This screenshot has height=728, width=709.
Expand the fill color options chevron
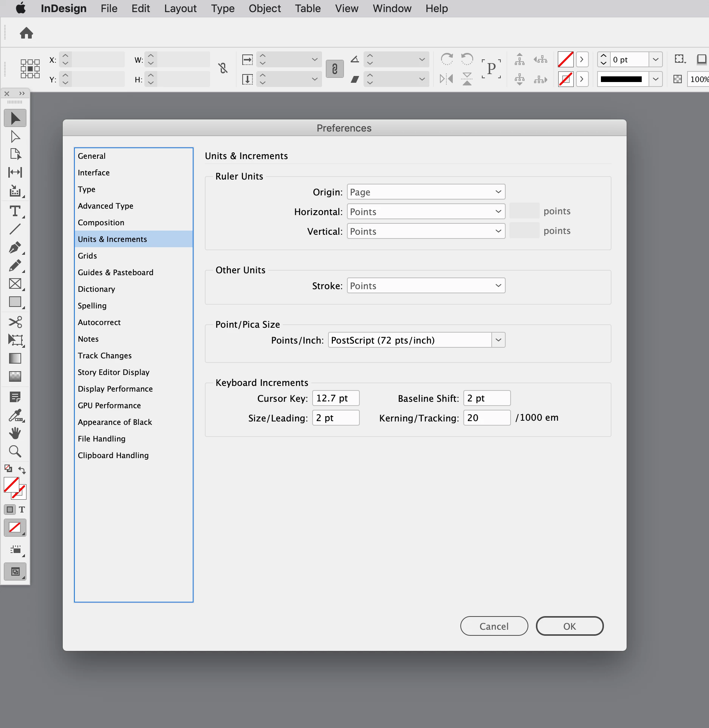coord(582,59)
